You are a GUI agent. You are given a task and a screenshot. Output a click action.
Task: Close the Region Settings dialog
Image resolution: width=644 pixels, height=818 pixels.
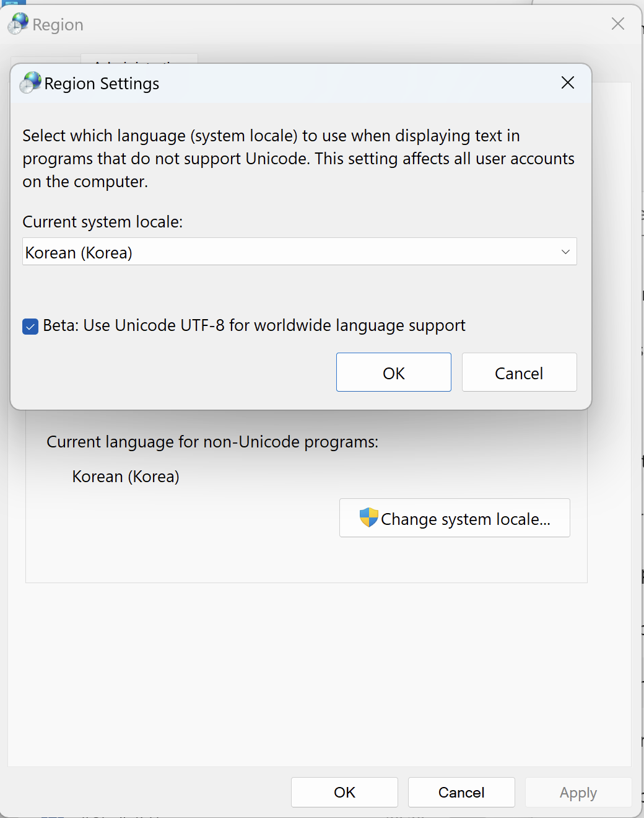tap(567, 82)
